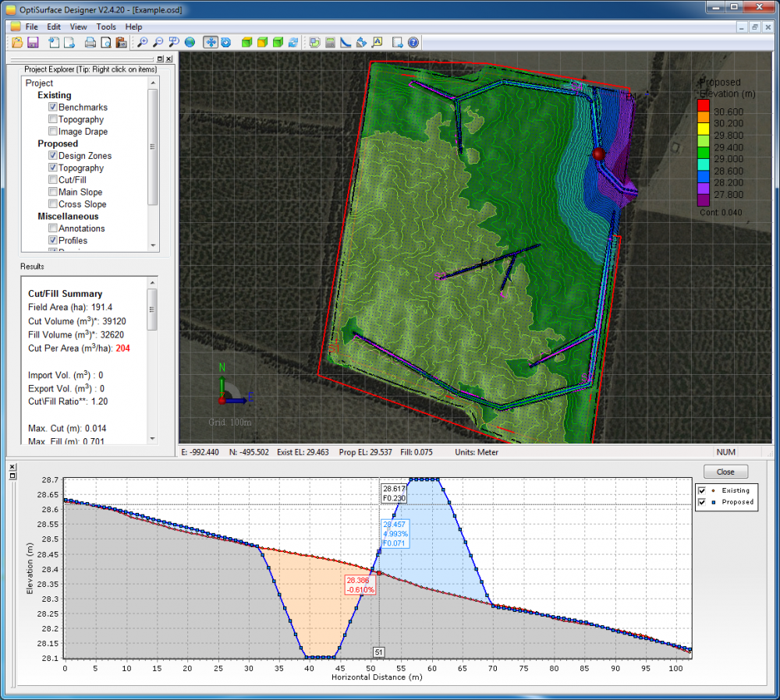Open the design zones overlapping-squares icon
This screenshot has width=780, height=700.
tap(314, 43)
